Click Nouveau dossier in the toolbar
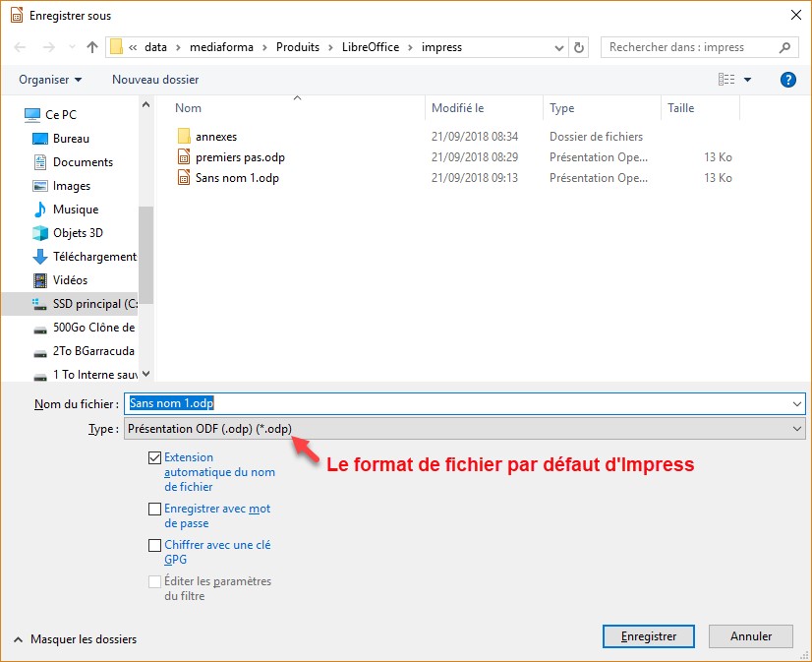Viewport: 812px width, 662px height. click(155, 80)
